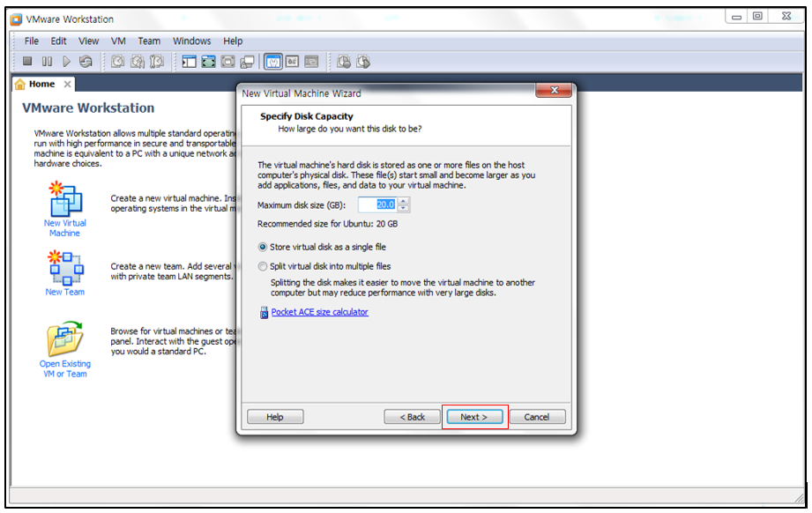
Task: Click the Reset circular arrows icon
Action: pyautogui.click(x=86, y=62)
